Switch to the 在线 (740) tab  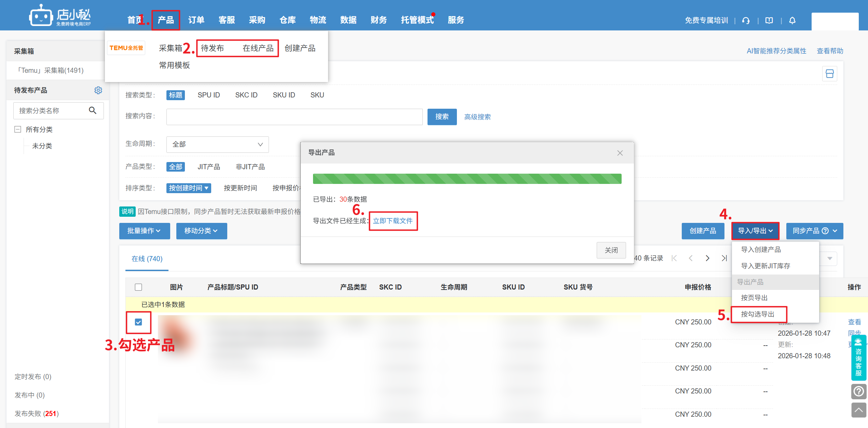tap(147, 259)
